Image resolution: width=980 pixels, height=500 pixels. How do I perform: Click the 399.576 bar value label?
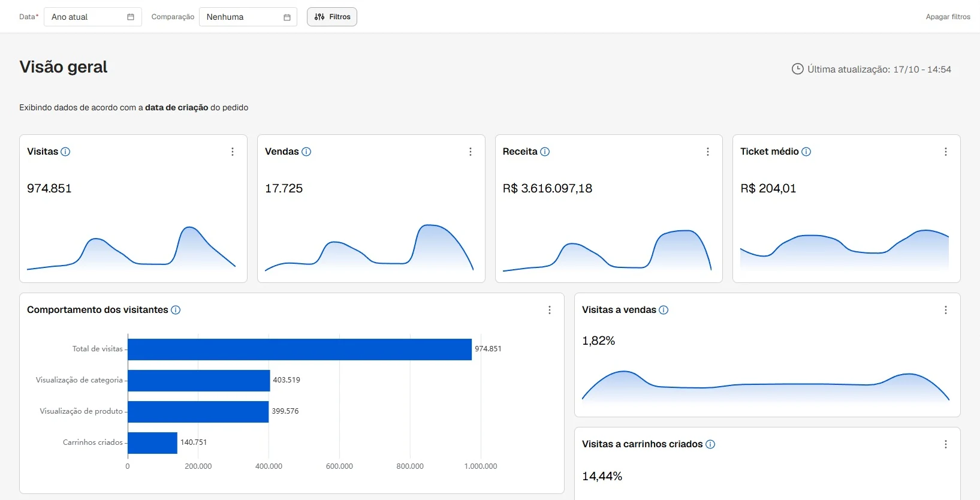[x=285, y=411]
